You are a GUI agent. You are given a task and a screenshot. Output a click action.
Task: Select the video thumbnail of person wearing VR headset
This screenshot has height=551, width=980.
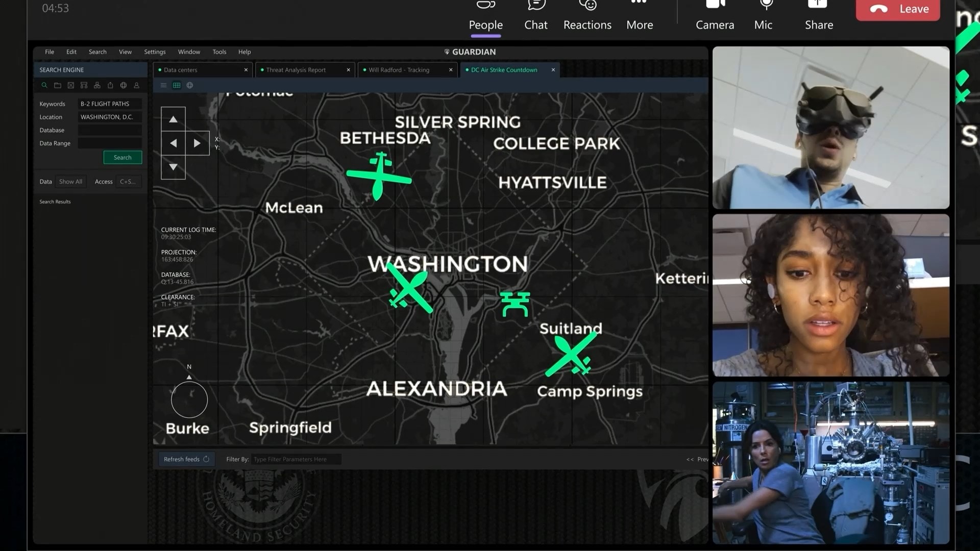pyautogui.click(x=831, y=128)
